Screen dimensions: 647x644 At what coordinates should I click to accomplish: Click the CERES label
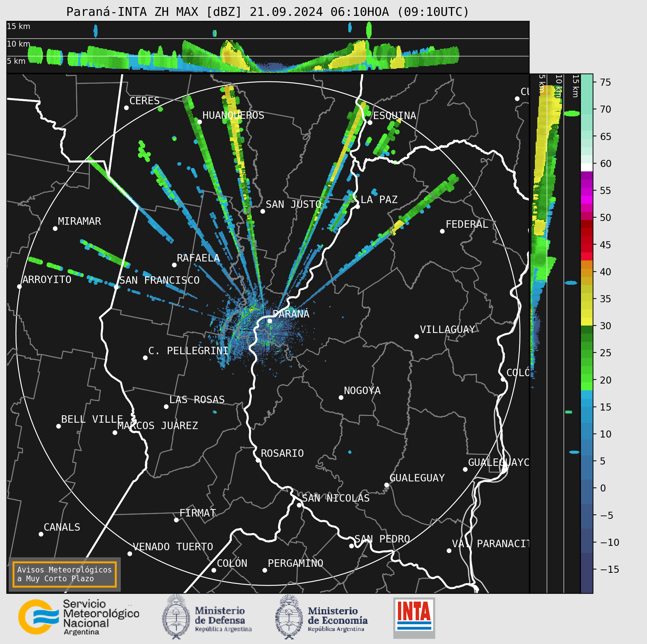[144, 101]
